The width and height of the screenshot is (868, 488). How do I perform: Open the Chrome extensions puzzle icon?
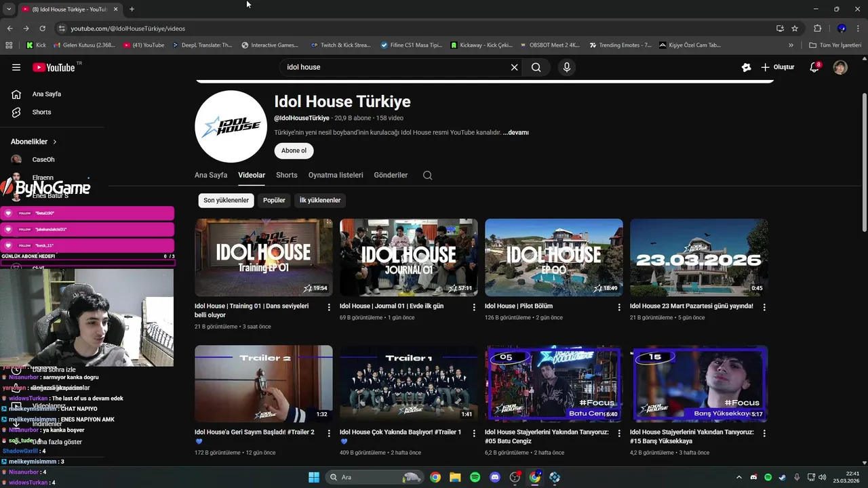(x=817, y=28)
